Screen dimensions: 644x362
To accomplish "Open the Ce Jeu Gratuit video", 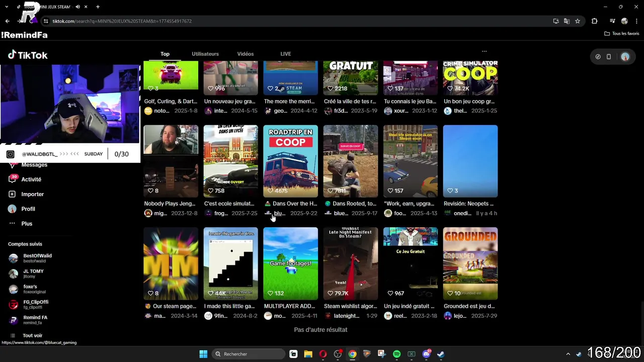I will (x=411, y=263).
